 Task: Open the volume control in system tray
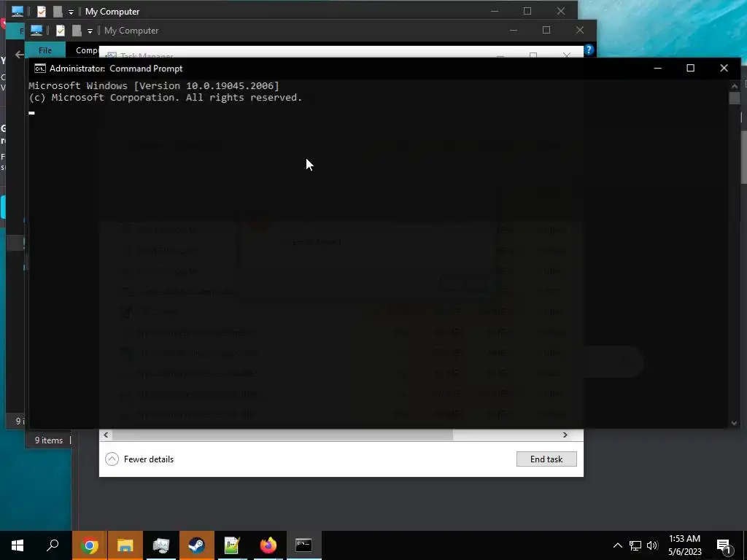click(x=652, y=545)
